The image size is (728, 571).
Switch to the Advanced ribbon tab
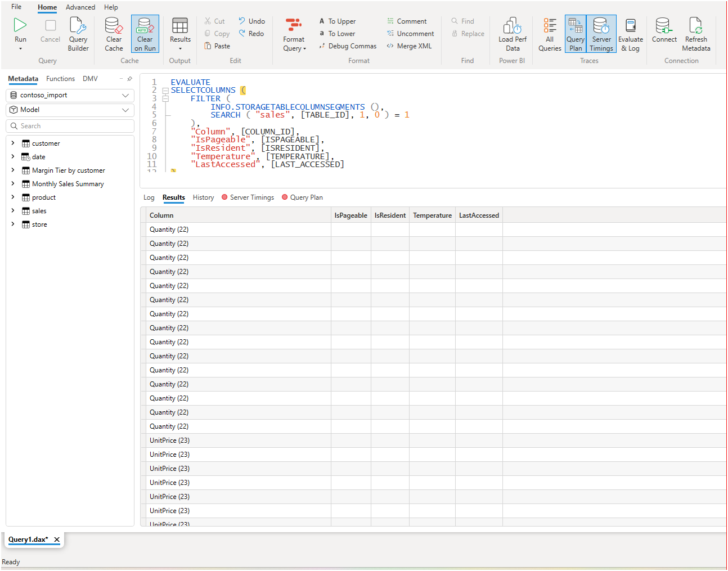pyautogui.click(x=80, y=7)
